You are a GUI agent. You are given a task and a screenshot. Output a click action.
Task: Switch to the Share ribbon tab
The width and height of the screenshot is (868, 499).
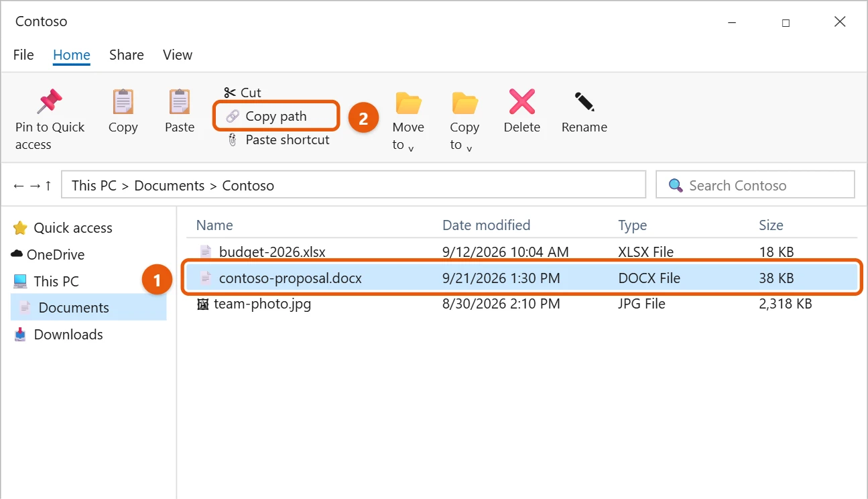(x=127, y=55)
